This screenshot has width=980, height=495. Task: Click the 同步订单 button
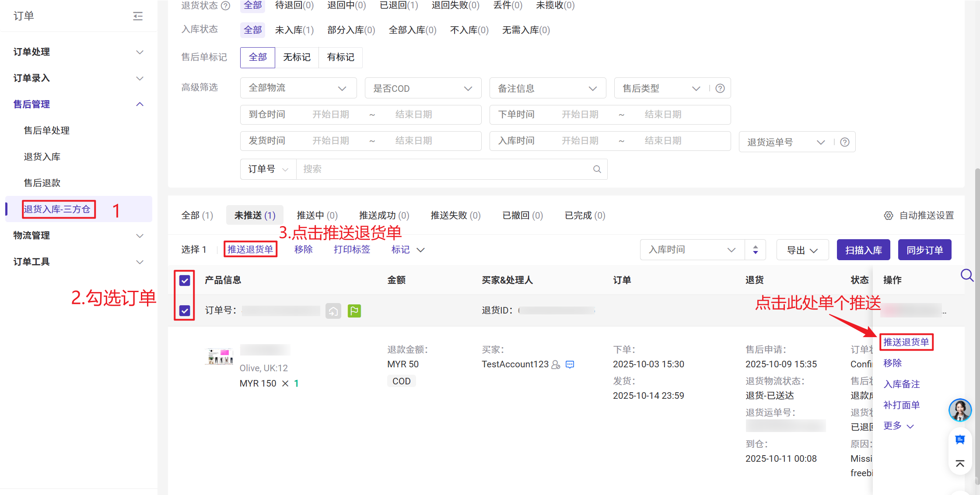[924, 250]
